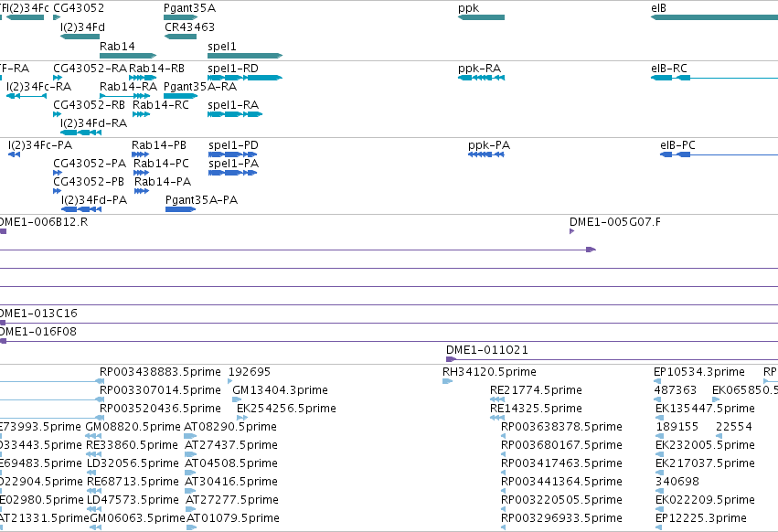Select the ppk gene feature
Screen dimensions: 778x532
(481, 17)
